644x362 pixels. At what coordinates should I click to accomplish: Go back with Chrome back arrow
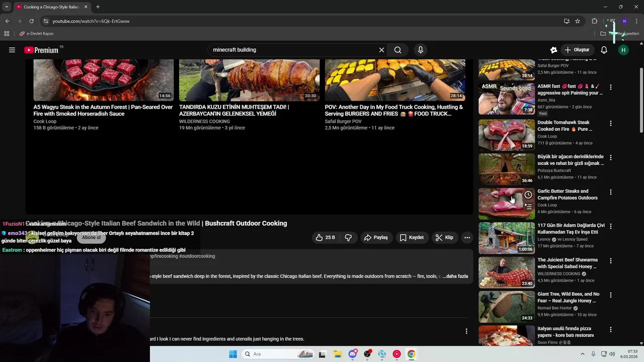tap(7, 21)
